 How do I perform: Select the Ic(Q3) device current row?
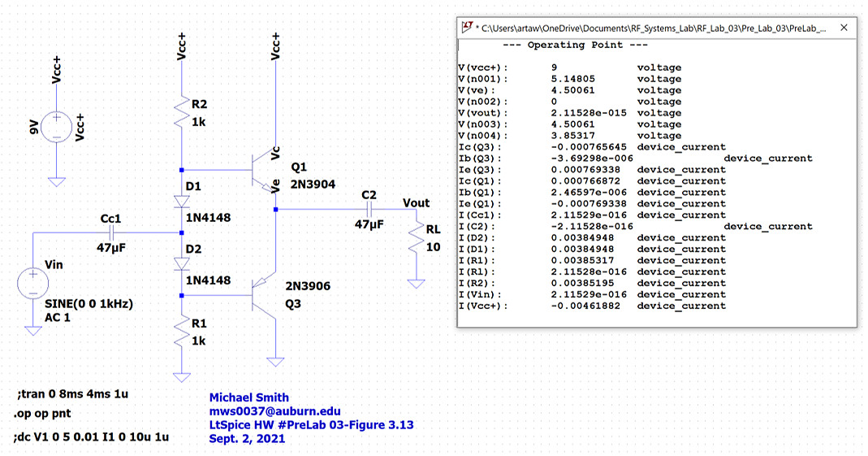click(592, 147)
